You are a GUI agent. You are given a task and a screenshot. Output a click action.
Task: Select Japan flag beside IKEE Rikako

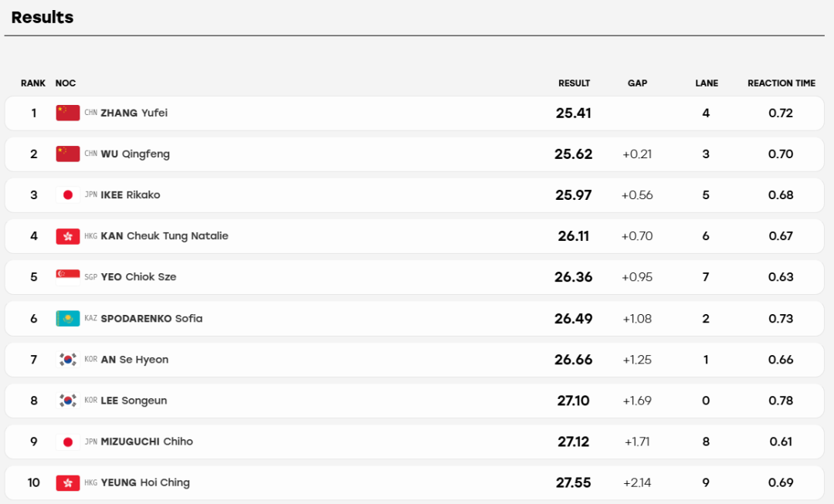click(x=67, y=195)
